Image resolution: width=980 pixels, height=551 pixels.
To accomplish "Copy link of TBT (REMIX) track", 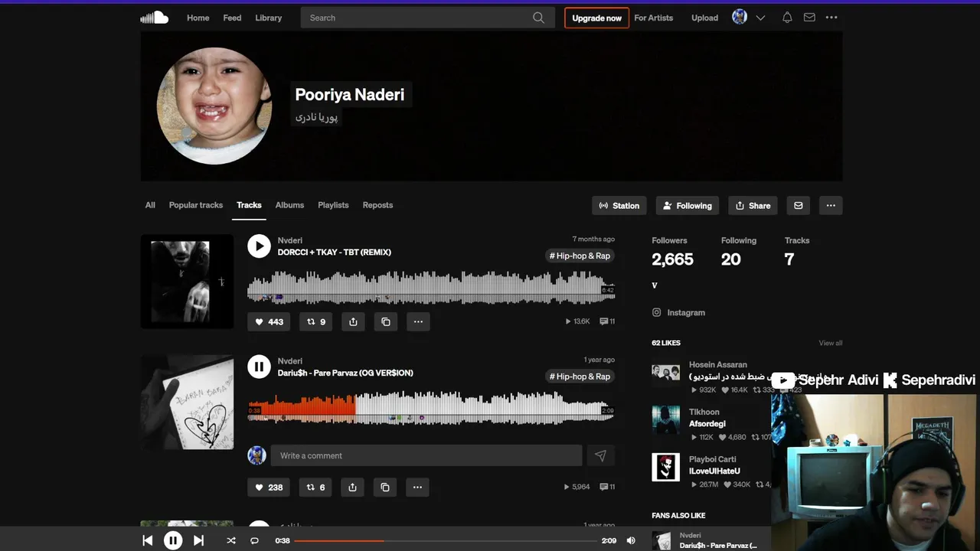I will 386,321.
